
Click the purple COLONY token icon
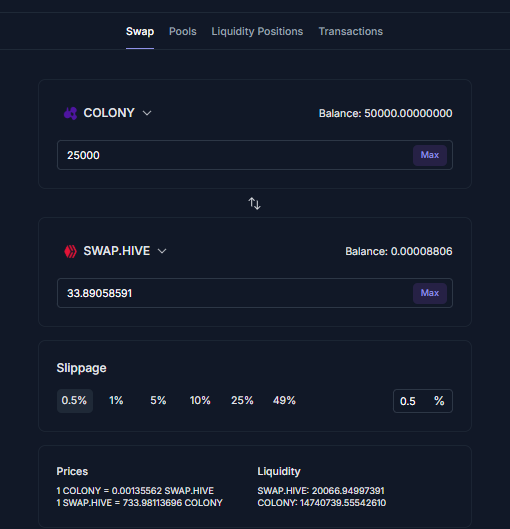pos(70,113)
